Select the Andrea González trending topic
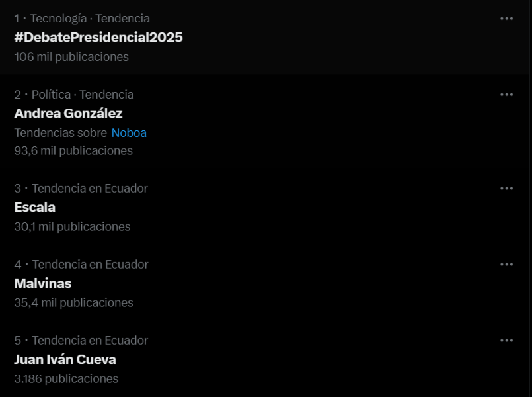 67,113
